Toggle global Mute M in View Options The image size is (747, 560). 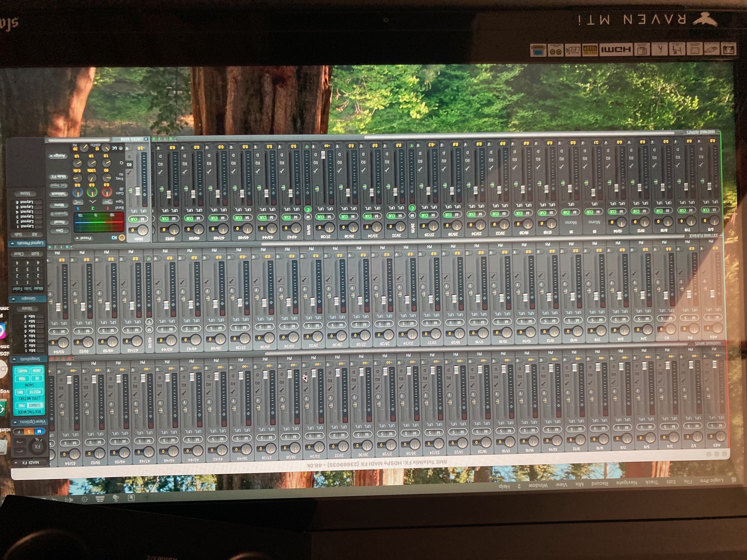(39, 431)
